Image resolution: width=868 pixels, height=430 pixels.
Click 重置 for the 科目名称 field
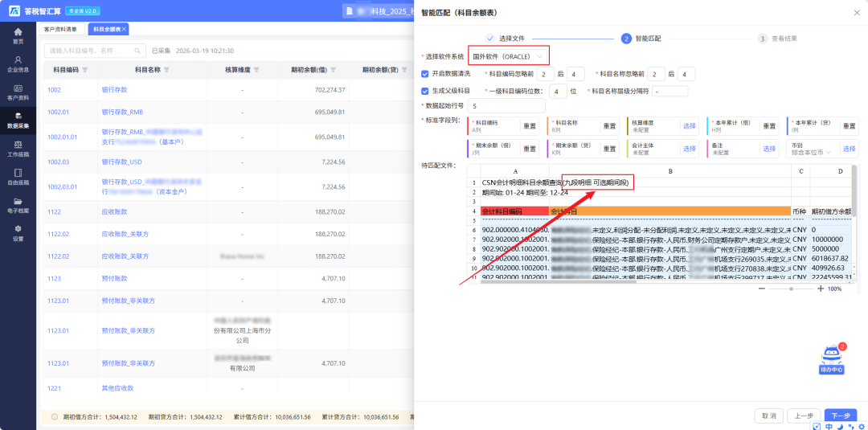coord(609,126)
